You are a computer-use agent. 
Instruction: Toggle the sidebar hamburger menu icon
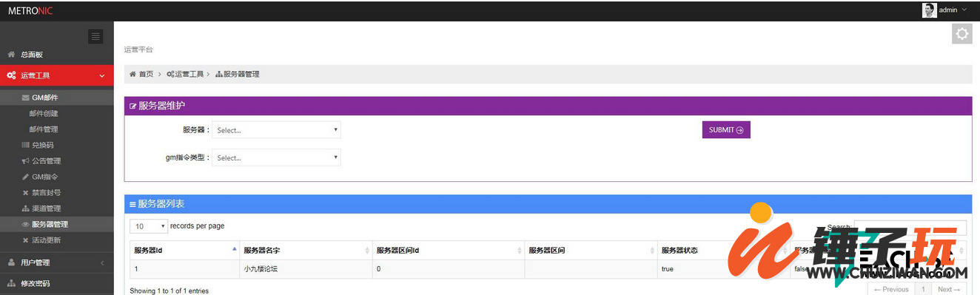(x=95, y=36)
